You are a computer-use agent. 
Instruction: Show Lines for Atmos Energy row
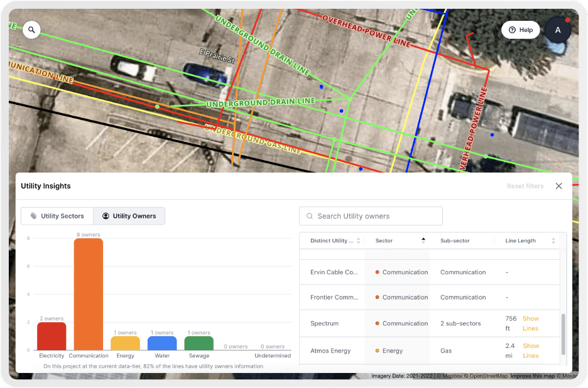[530, 350]
